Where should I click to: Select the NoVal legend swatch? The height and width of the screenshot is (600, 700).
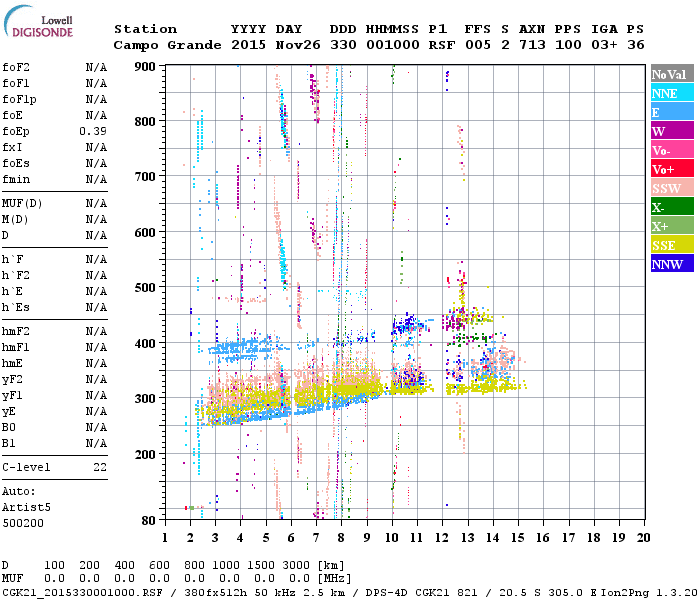click(672, 74)
